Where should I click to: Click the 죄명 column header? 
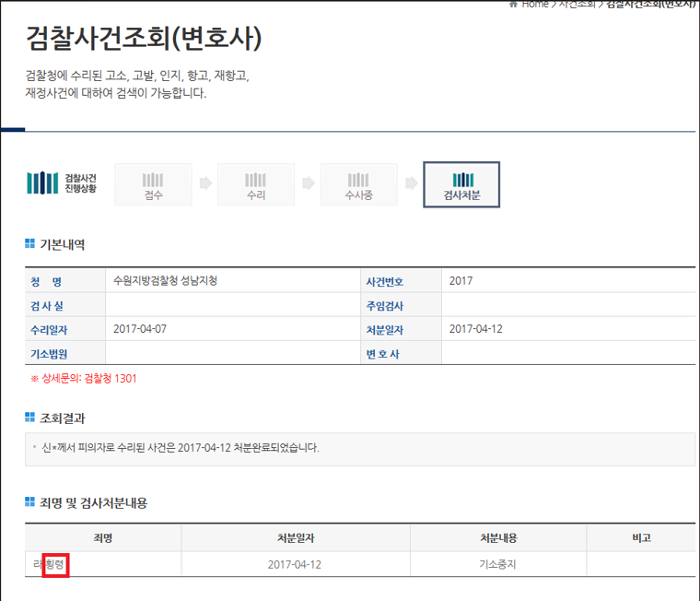[x=102, y=537]
